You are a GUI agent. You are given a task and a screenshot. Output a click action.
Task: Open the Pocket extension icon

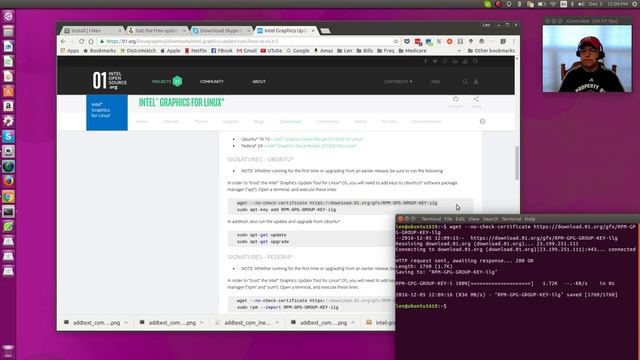point(407,41)
